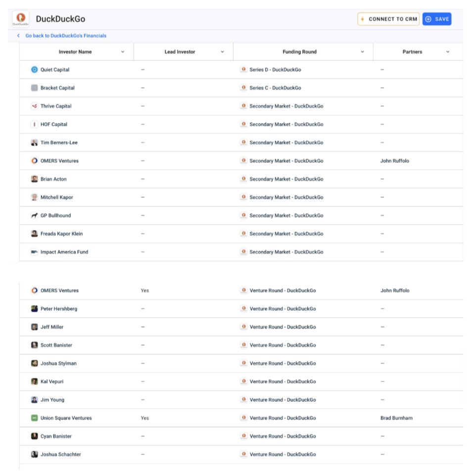
Task: Open the Series C - DuckDuckGo round
Action: [x=275, y=88]
